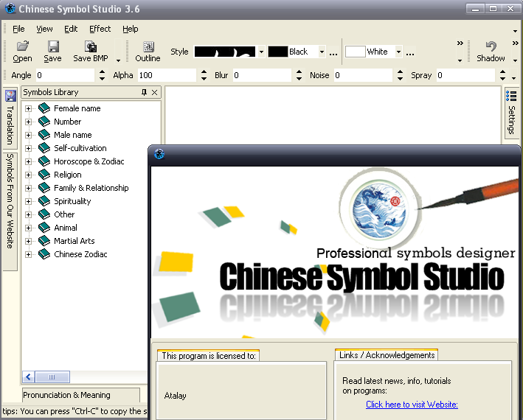The width and height of the screenshot is (523, 420).
Task: Click the Open toolbar icon
Action: tap(22, 46)
